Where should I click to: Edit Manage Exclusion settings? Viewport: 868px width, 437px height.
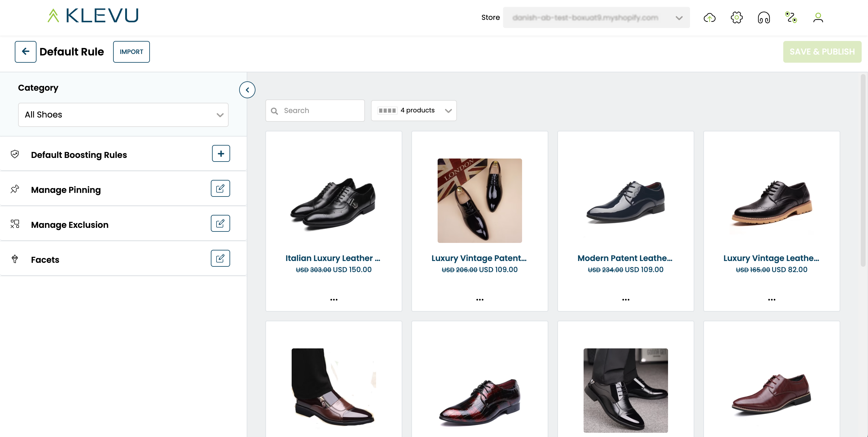(x=220, y=224)
